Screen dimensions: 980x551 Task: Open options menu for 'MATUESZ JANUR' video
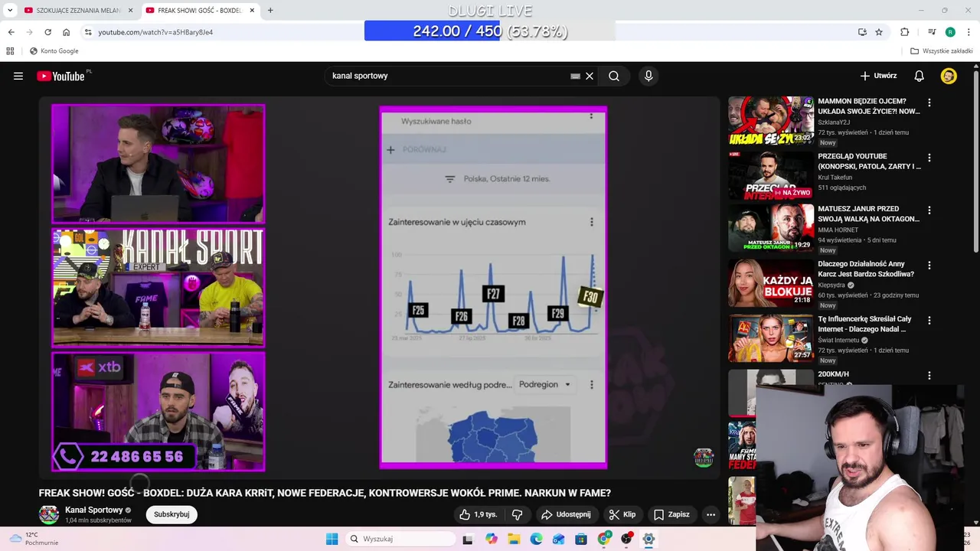pos(929,210)
